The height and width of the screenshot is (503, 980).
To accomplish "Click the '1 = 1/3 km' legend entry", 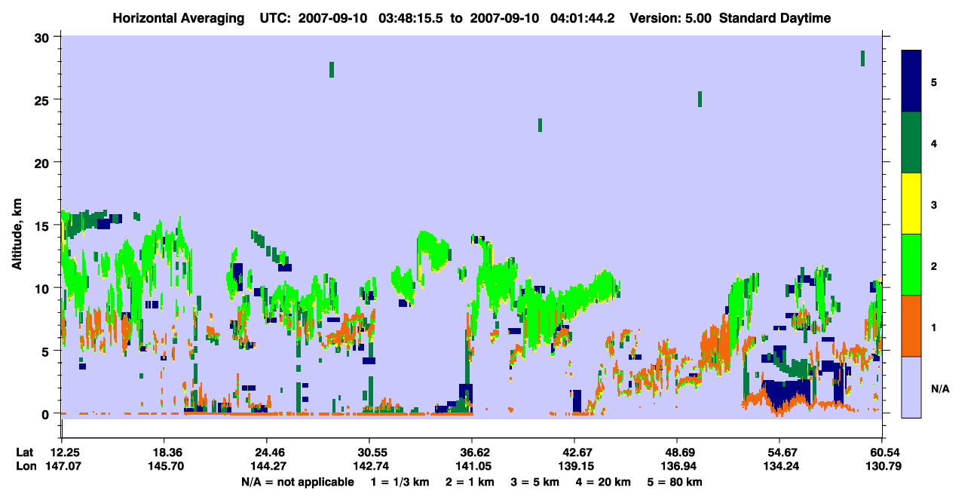I will (399, 481).
